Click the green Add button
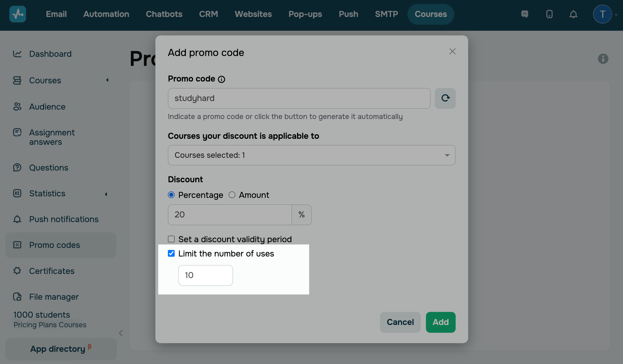The width and height of the screenshot is (623, 364). [441, 322]
